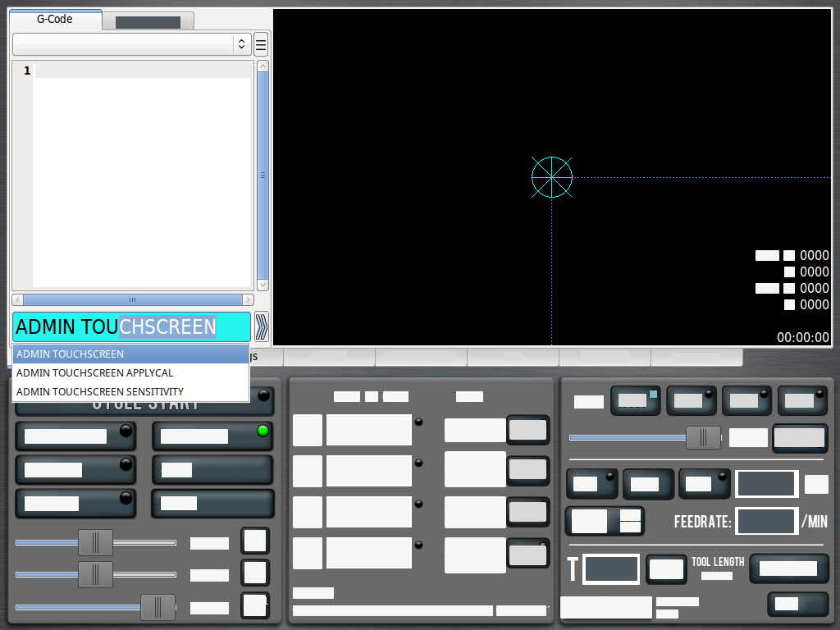This screenshot has width=840, height=630.
Task: Click the G-code listing scroll-up arrow
Action: pos(262,66)
